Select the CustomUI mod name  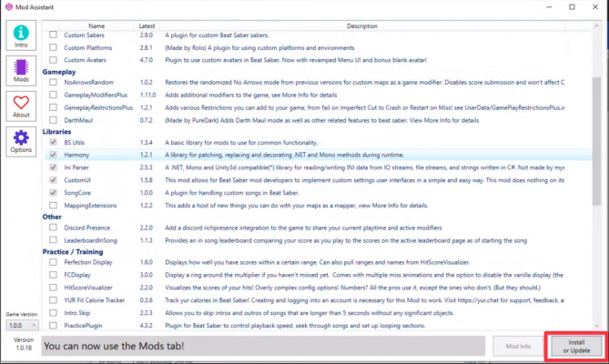(77, 180)
